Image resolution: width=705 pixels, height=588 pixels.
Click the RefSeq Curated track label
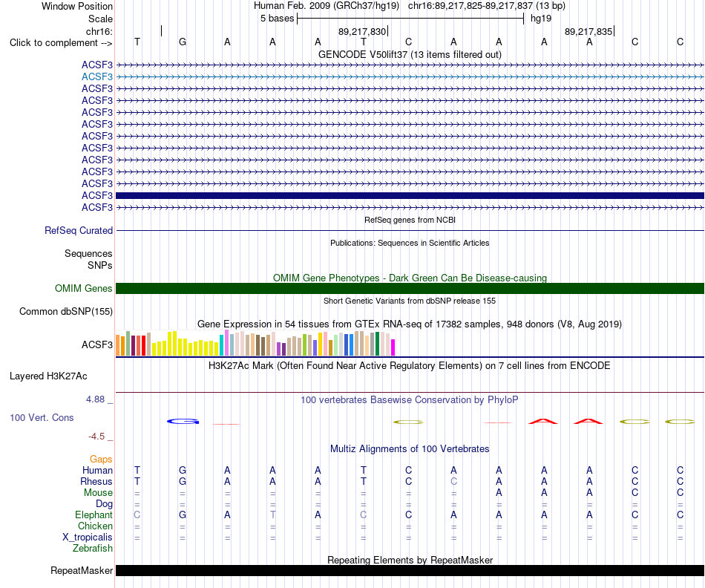(x=79, y=230)
